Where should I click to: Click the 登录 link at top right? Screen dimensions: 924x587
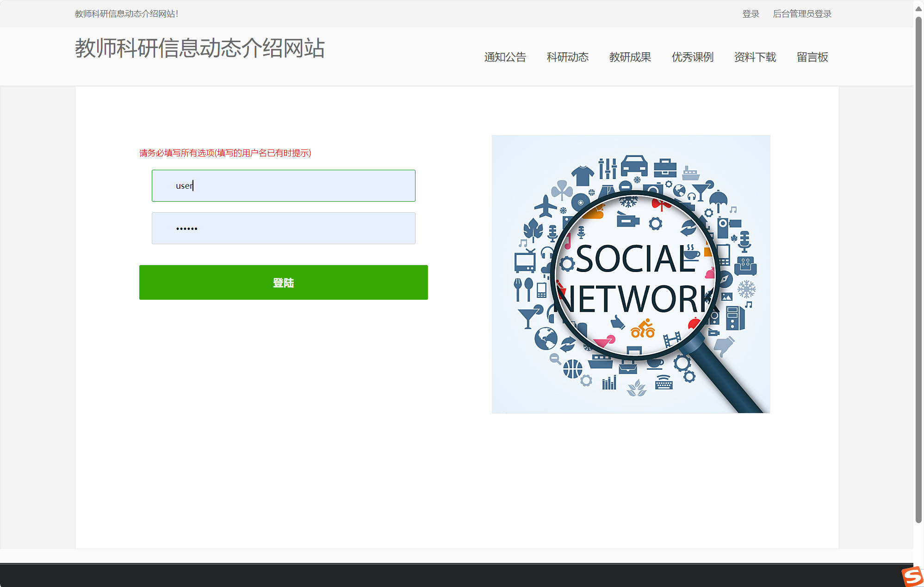750,14
